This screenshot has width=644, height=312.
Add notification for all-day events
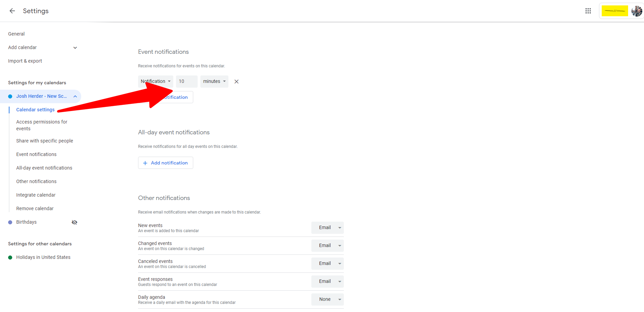(165, 163)
